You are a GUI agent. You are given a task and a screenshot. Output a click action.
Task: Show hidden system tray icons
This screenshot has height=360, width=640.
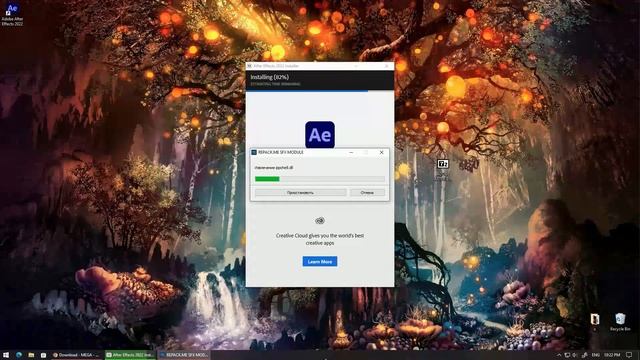tap(559, 355)
